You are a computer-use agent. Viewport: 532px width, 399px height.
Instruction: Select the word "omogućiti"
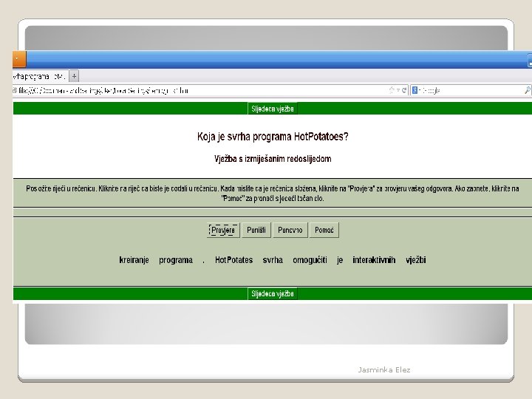coord(310,260)
